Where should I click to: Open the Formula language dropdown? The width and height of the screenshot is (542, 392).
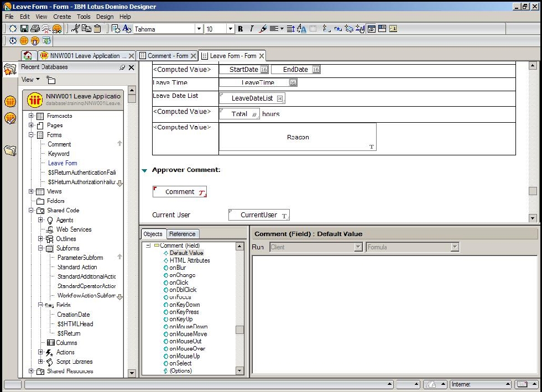point(455,247)
